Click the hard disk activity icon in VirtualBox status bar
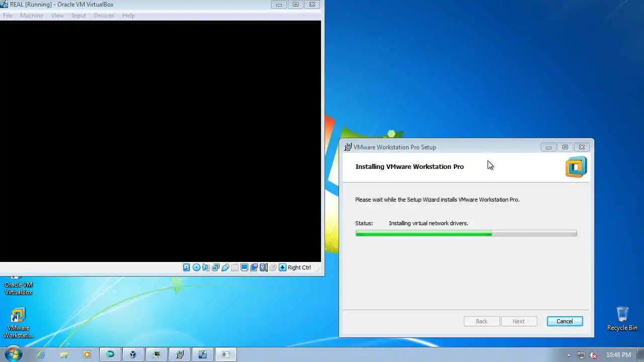 [187, 267]
